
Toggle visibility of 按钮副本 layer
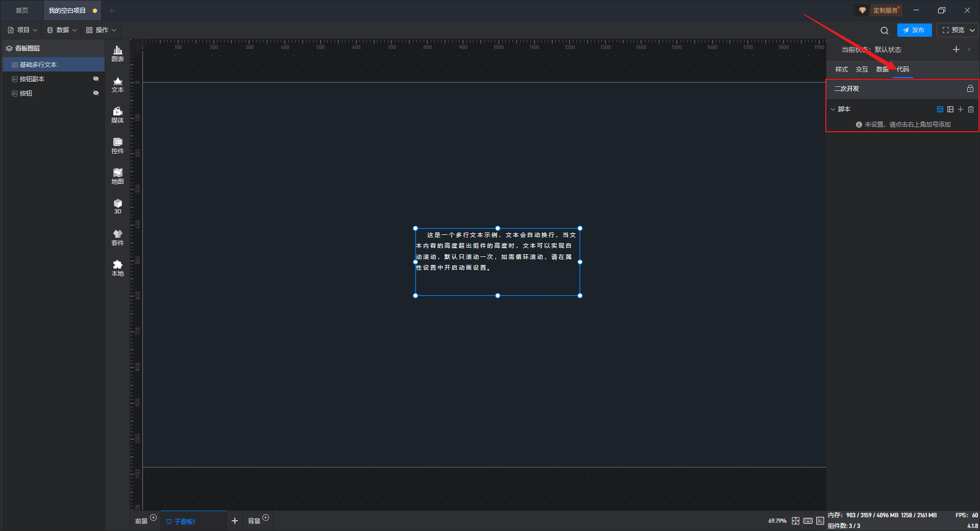coord(95,79)
